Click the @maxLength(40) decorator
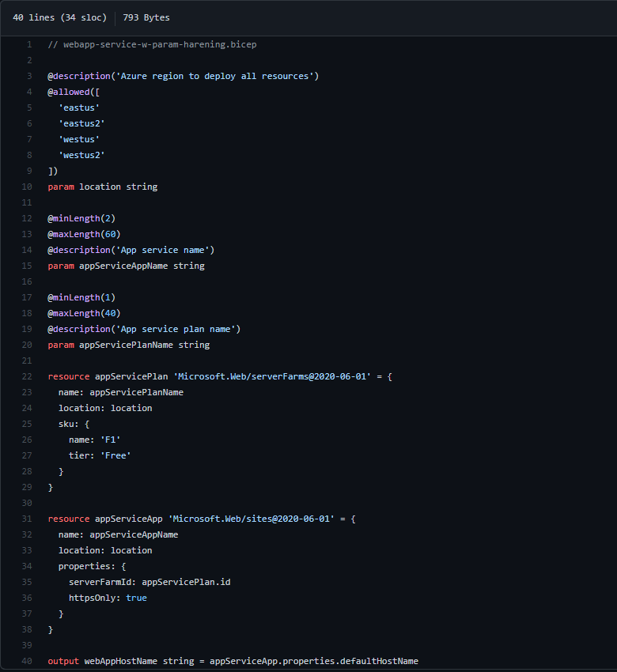The height and width of the screenshot is (672, 617). tap(84, 313)
